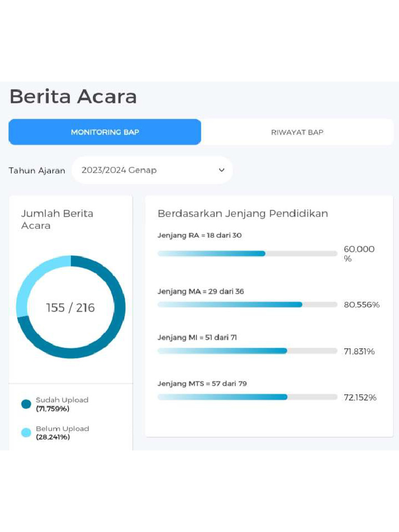Click the dropdown chevron arrow
This screenshot has height=532, width=399.
tap(222, 170)
